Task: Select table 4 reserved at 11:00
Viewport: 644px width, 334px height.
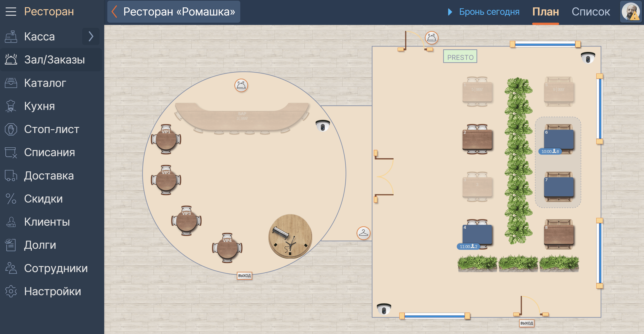Action: point(477,234)
